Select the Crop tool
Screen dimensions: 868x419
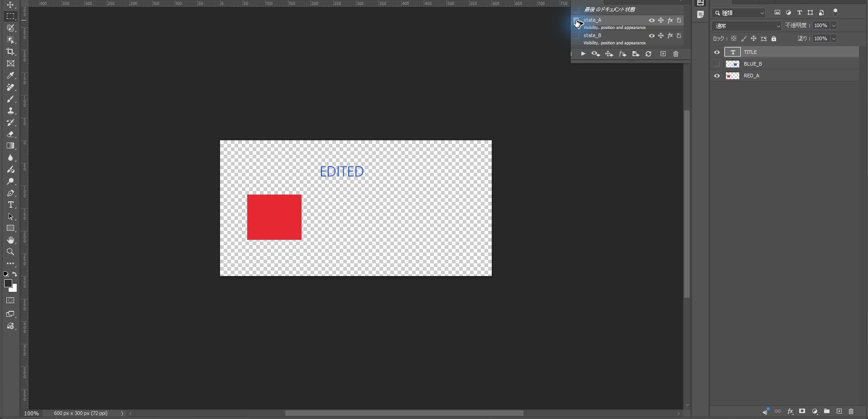pyautogui.click(x=10, y=52)
